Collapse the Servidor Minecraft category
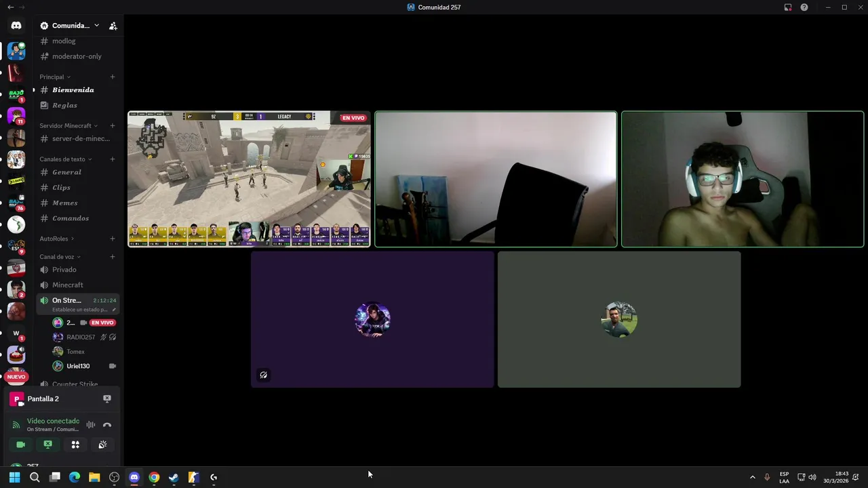This screenshot has width=868, height=488. [68, 126]
